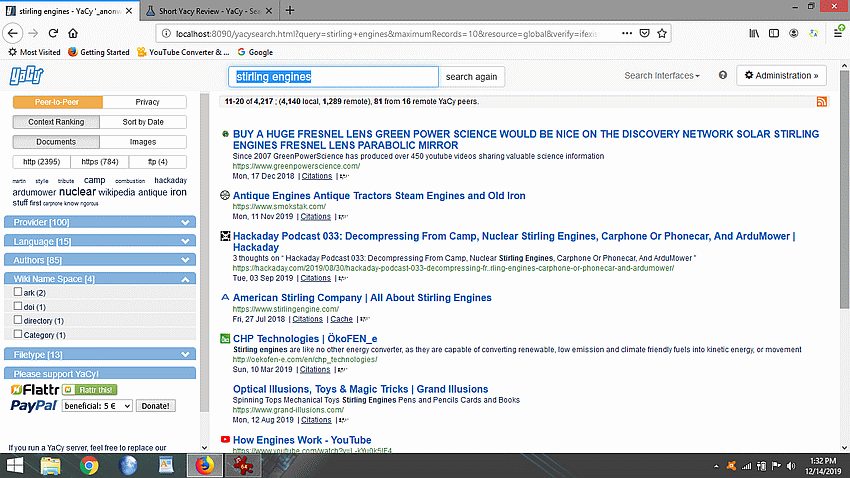Click YouTube favicon of How Engines Work
The height and width of the screenshot is (478, 850).
(225, 440)
